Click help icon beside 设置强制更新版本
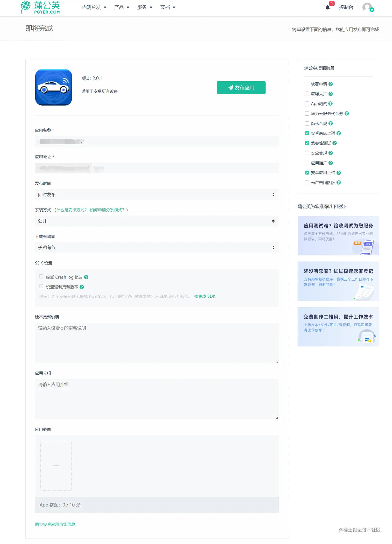This screenshot has height=544, width=392. click(x=82, y=287)
